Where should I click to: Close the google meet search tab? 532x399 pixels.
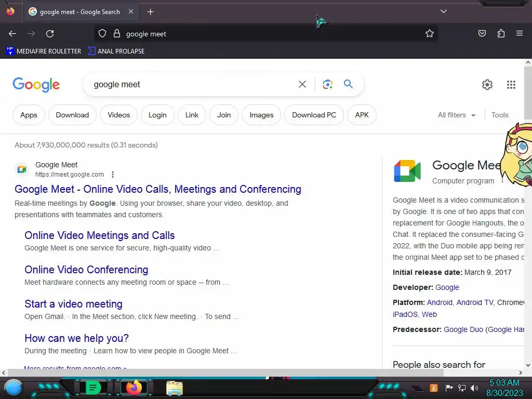[x=131, y=11]
